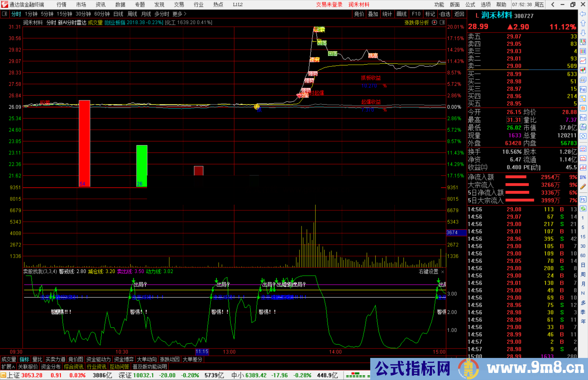This screenshot has height=380, width=588.
Task: Click the back arrow icon in right sidebar
Action: pyautogui.click(x=583, y=14)
